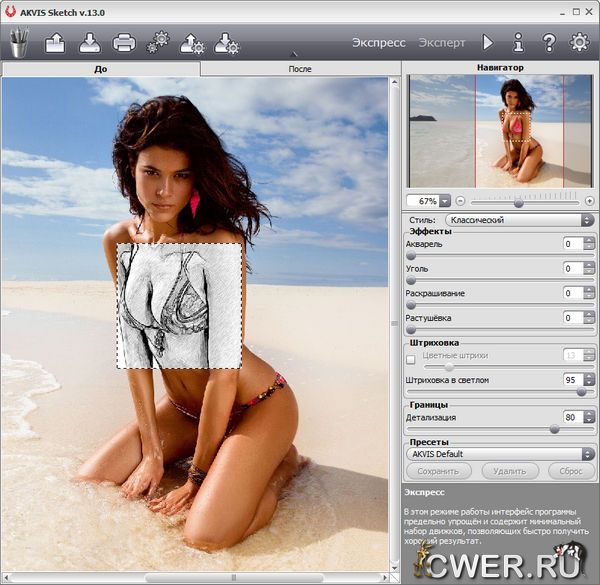Click the save image download icon
The height and width of the screenshot is (585, 600).
[90, 43]
